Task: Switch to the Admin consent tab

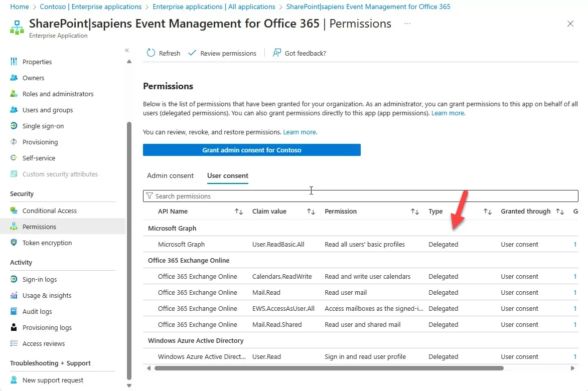Action: point(170,175)
